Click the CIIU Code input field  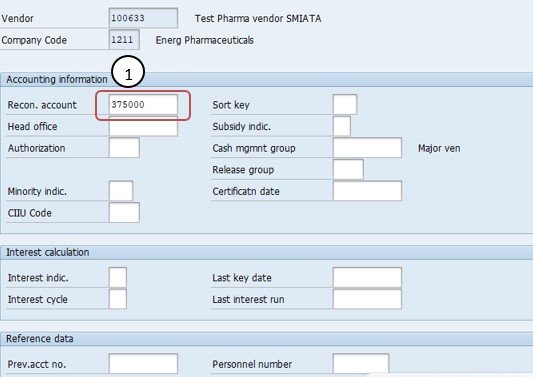coord(124,213)
